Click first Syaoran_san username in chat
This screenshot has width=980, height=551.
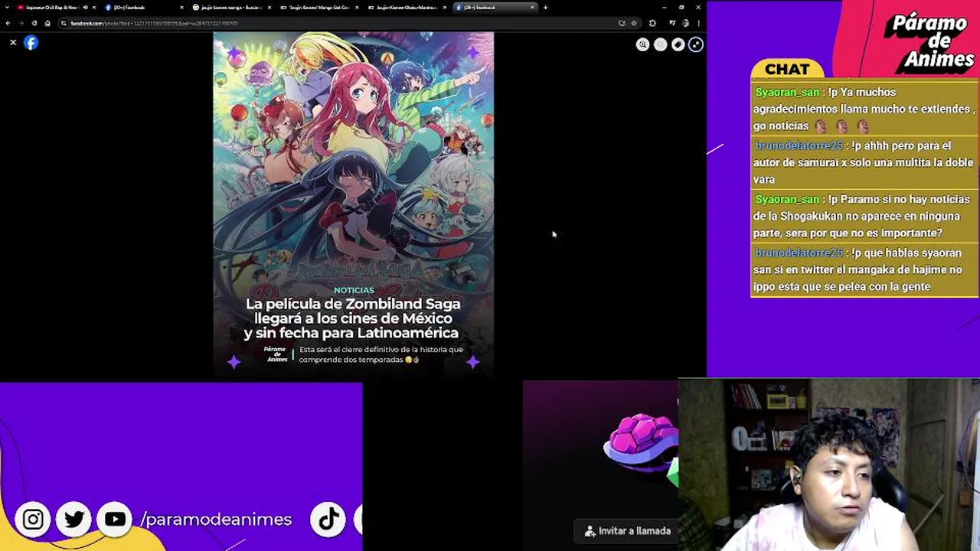click(787, 92)
